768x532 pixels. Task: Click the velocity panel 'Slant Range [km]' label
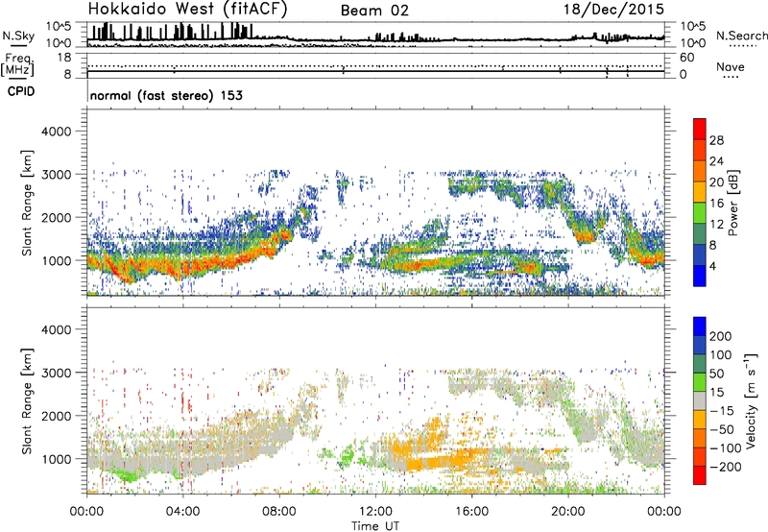(27, 400)
